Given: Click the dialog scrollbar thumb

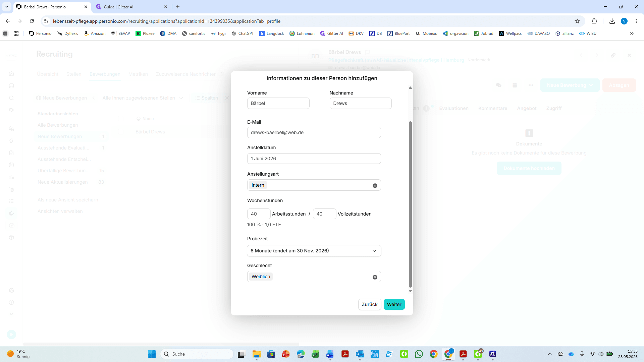Looking at the screenshot, I should (410, 204).
